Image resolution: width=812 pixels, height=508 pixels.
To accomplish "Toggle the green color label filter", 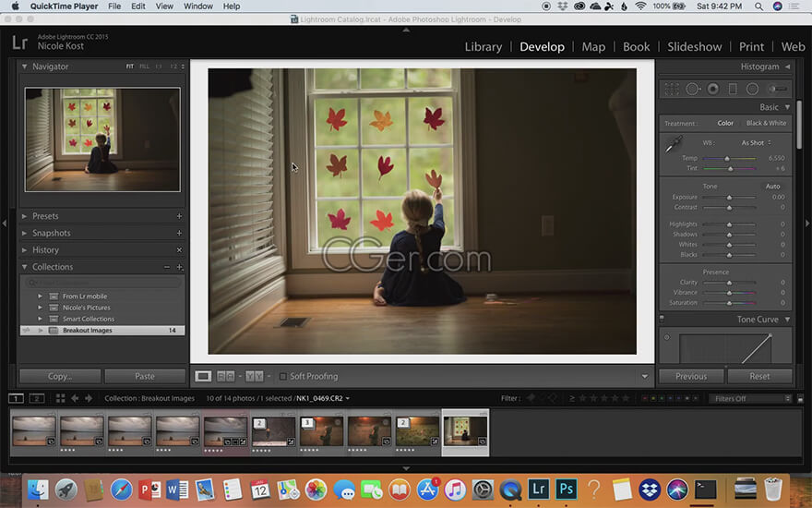I will click(662, 398).
